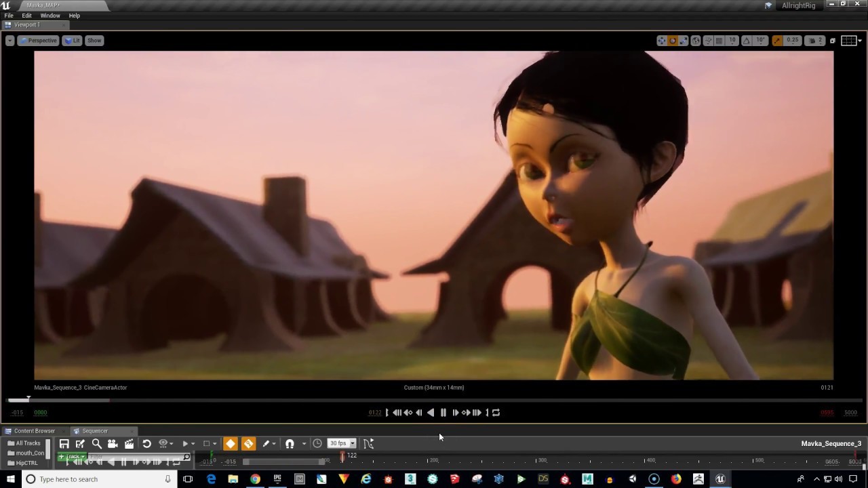Viewport: 868px width, 488px height.
Task: Click the viewport scrub bar playhead
Action: click(28, 399)
